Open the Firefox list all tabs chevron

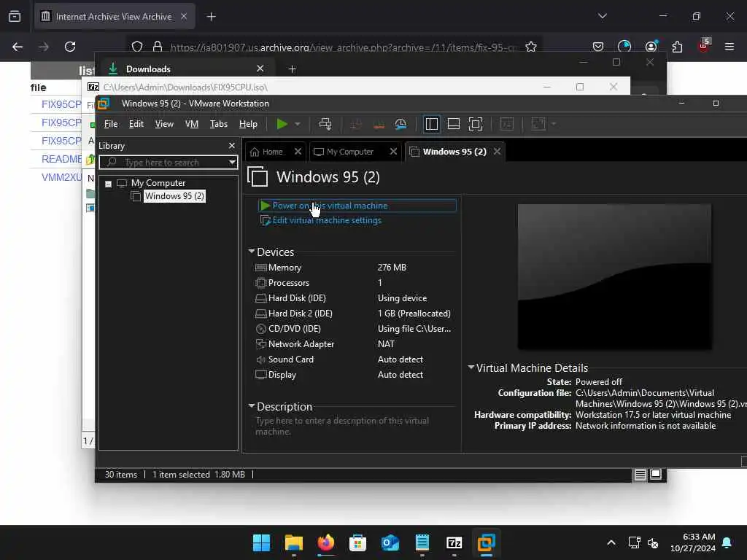tap(602, 16)
